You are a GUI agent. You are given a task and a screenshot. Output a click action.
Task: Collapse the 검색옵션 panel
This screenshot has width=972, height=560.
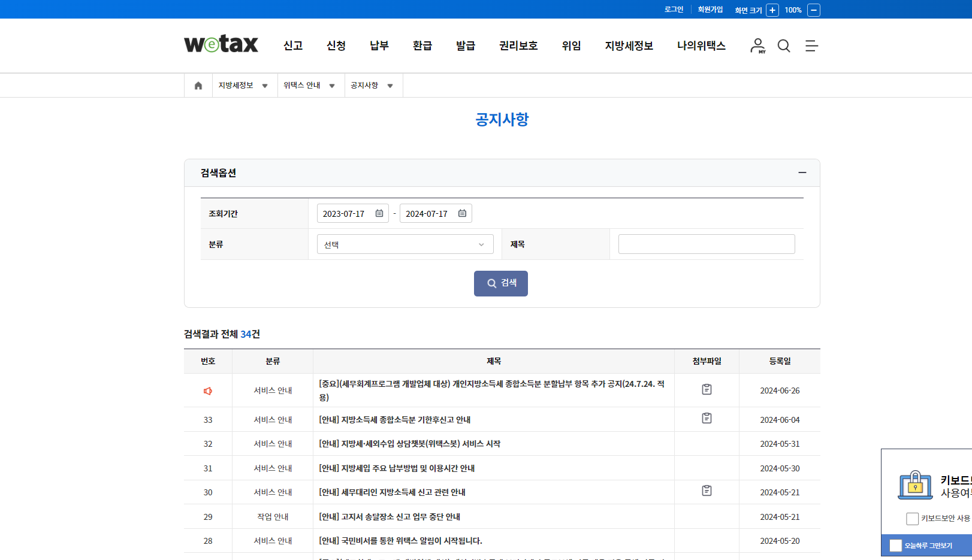click(802, 172)
